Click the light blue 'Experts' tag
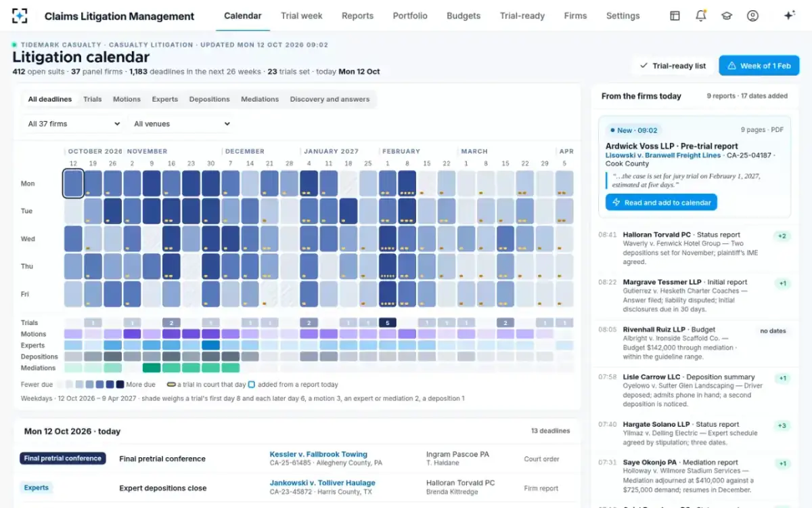Viewport: 812px width, 508px height. [37, 488]
